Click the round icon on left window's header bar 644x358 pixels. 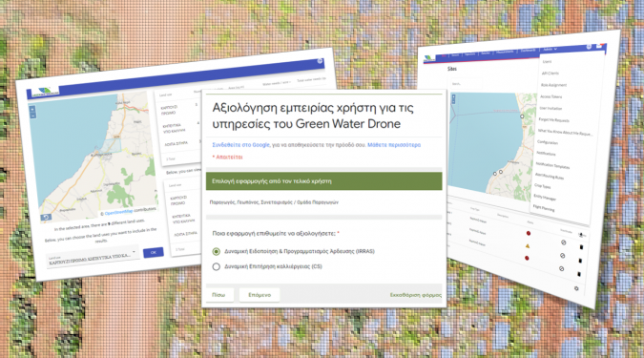coord(320,61)
